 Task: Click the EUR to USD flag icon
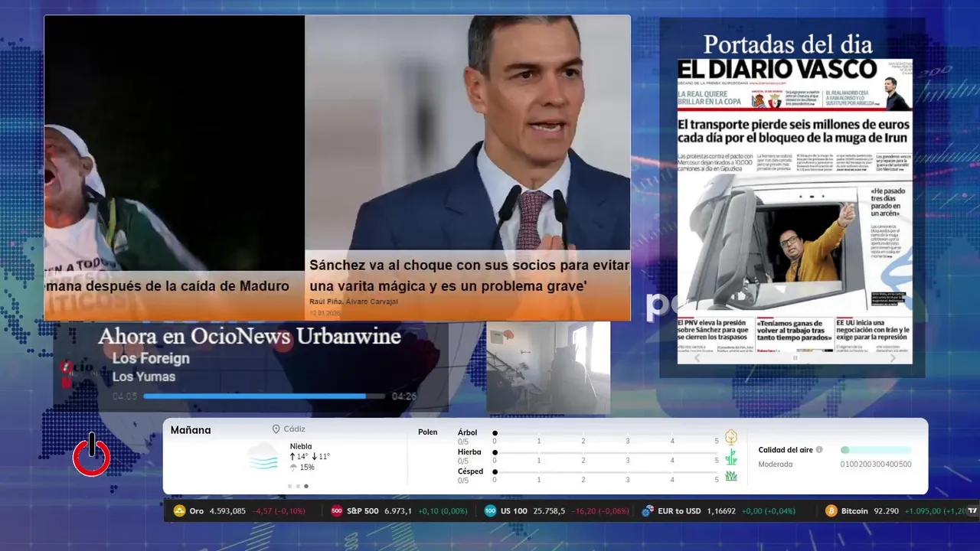[x=648, y=510]
